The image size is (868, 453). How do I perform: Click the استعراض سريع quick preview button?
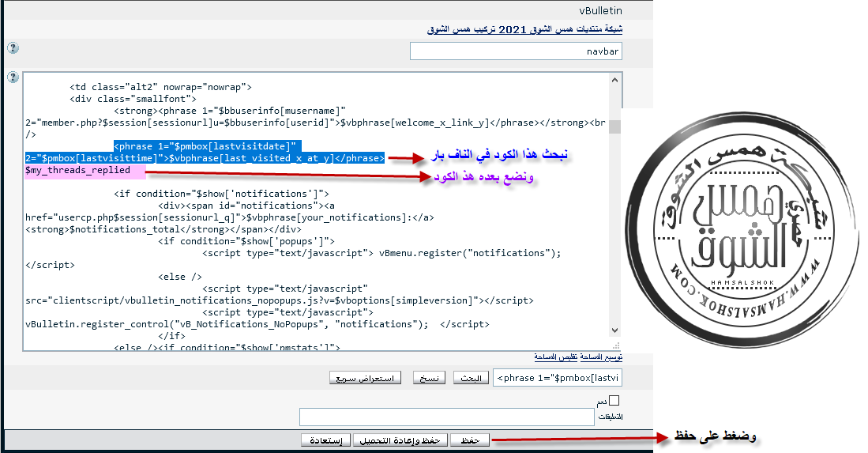tap(365, 378)
